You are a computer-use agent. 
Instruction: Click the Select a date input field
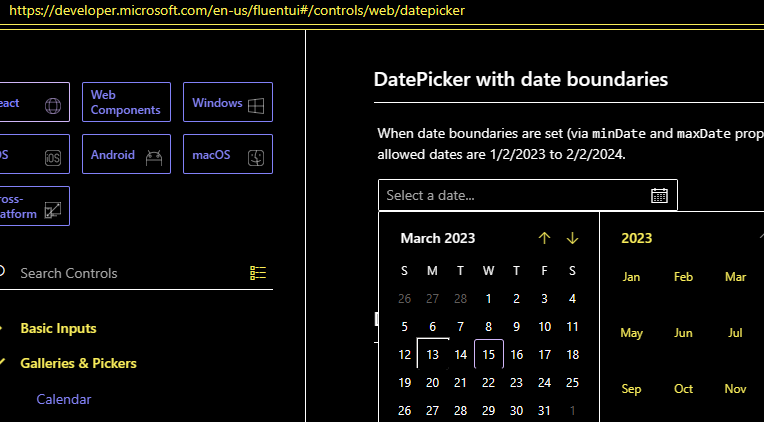coord(528,195)
